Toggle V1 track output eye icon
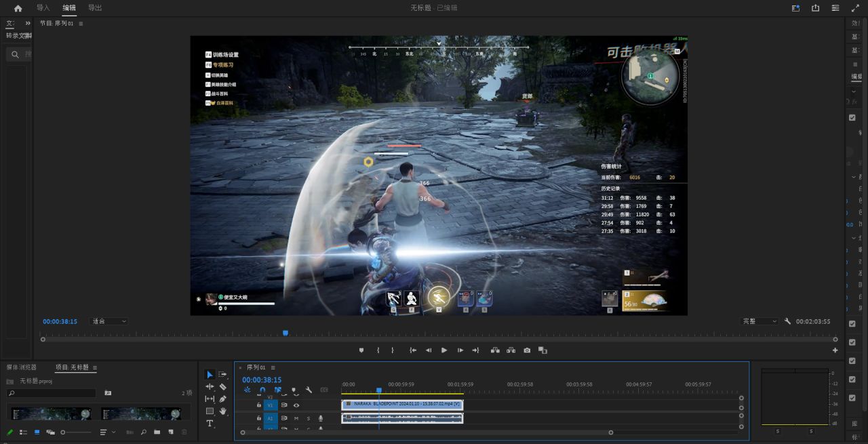This screenshot has width=868, height=444. [x=296, y=405]
